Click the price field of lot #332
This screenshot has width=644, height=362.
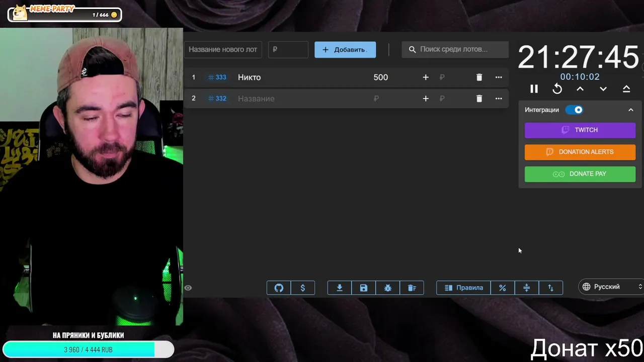[376, 99]
